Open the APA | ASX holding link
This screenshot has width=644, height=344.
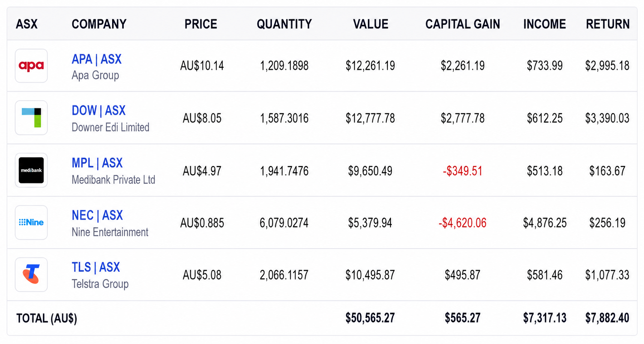click(96, 59)
